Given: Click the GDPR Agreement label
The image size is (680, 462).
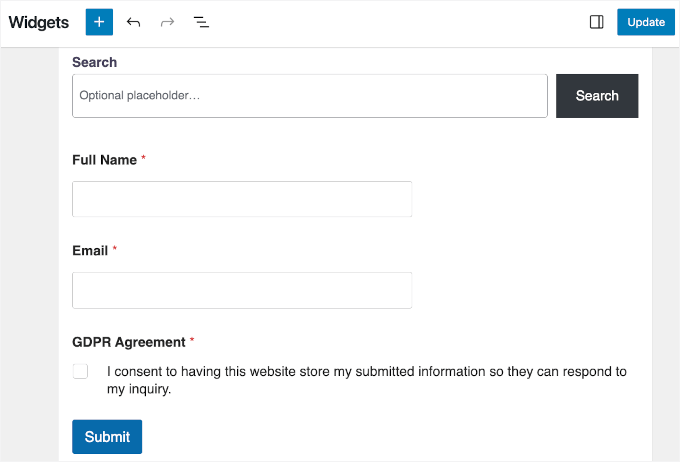Looking at the screenshot, I should pyautogui.click(x=129, y=342).
